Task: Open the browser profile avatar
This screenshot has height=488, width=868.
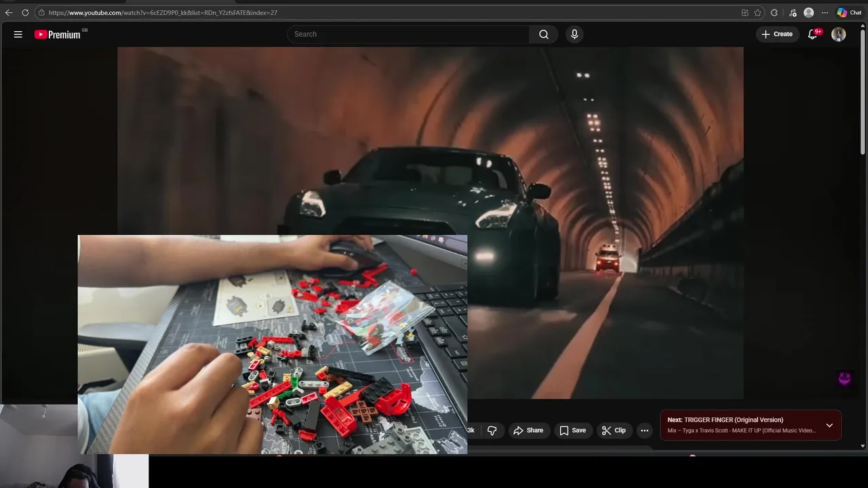Action: [x=808, y=12]
